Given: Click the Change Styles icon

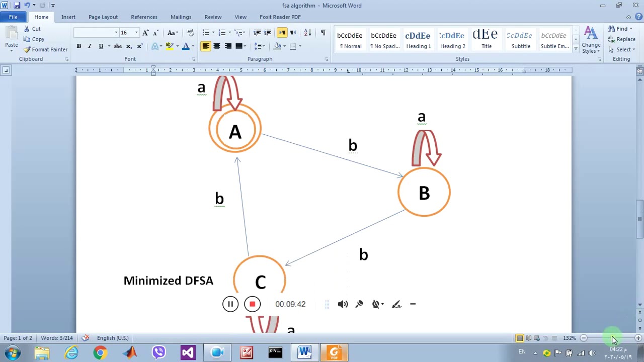Looking at the screenshot, I should [x=591, y=40].
